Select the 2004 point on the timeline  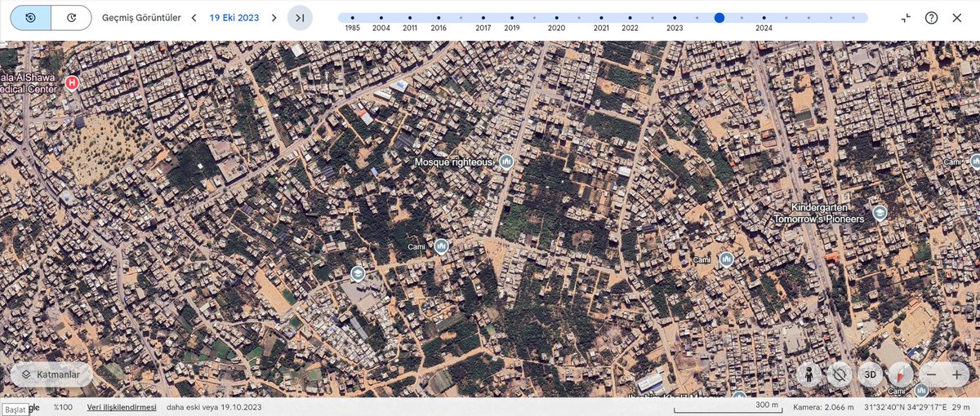tap(381, 17)
